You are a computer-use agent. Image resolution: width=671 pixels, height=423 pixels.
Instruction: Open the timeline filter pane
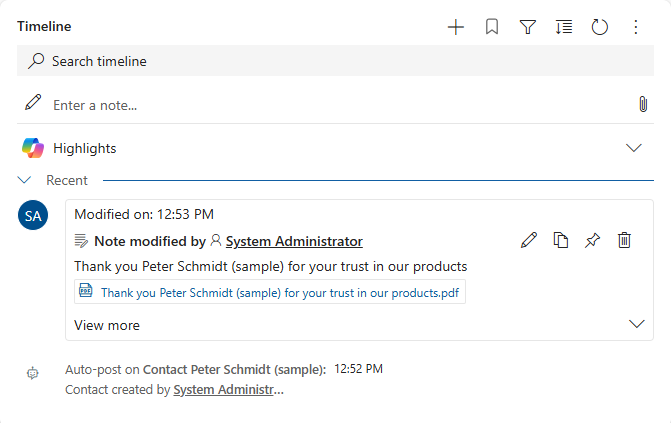point(528,27)
